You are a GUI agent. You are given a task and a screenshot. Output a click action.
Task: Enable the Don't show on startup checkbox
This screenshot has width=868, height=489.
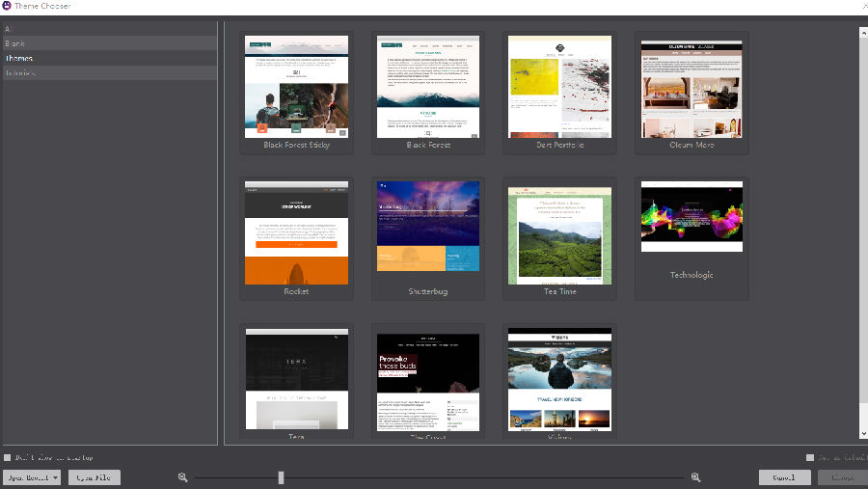click(8, 457)
